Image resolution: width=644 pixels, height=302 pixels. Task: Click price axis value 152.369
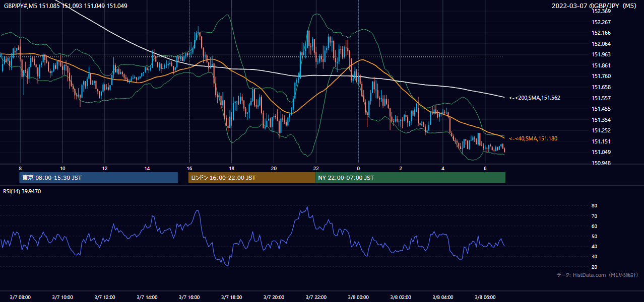pos(601,11)
